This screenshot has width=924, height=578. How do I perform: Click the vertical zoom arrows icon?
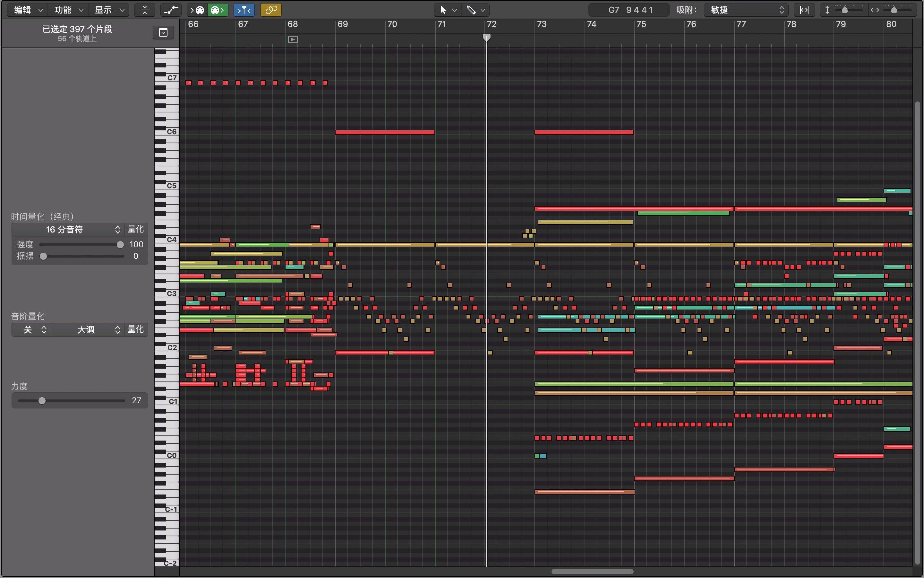[x=827, y=10]
